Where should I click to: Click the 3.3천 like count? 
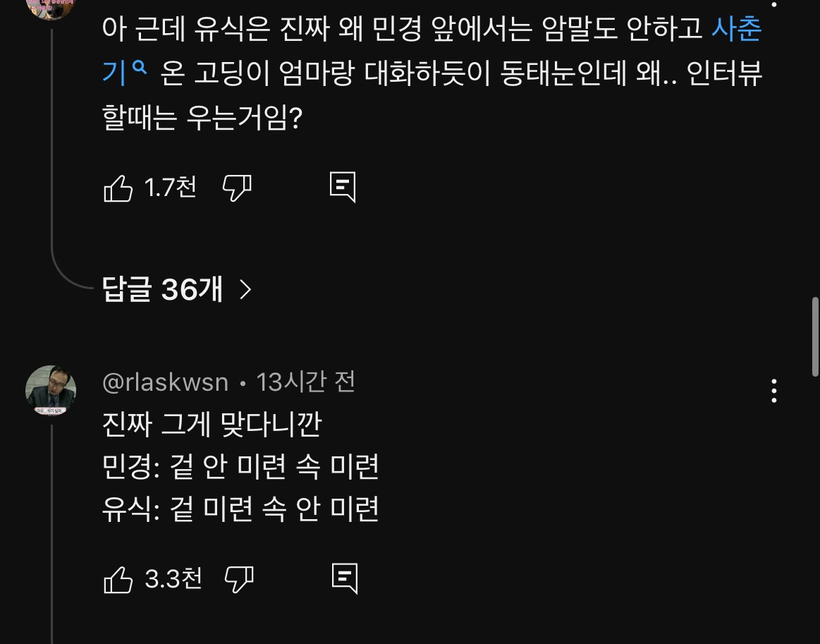pos(173,579)
